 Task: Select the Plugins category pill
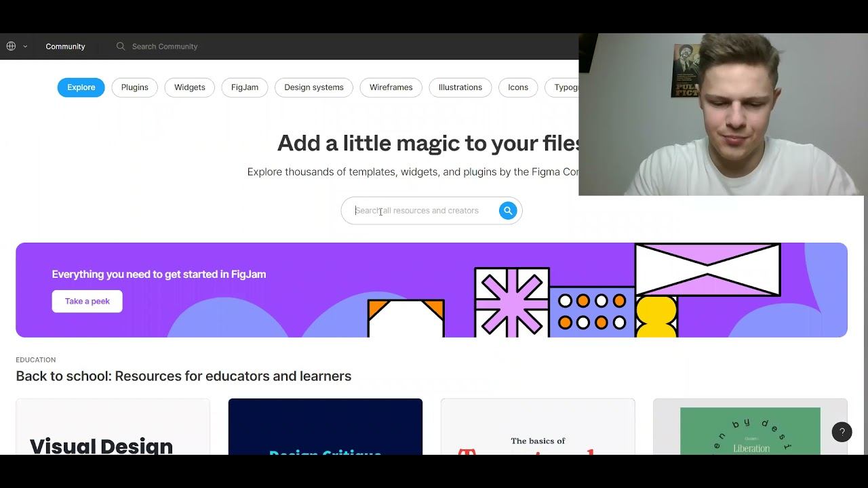click(135, 87)
